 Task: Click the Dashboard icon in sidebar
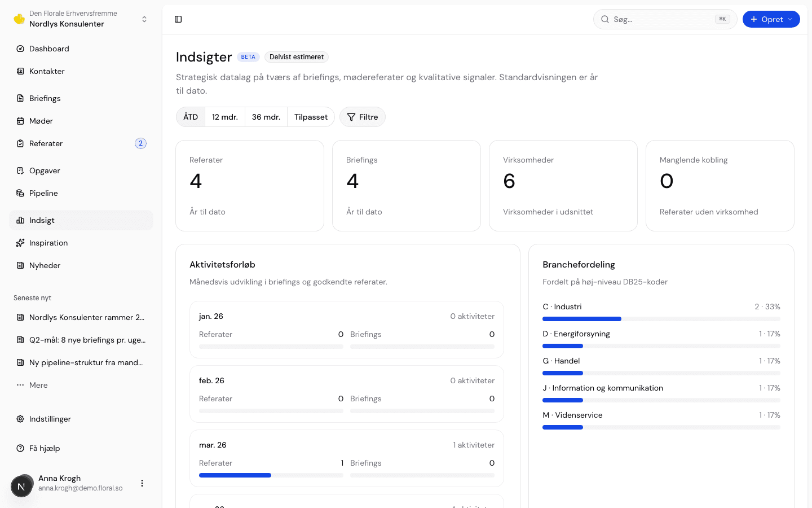coord(20,49)
